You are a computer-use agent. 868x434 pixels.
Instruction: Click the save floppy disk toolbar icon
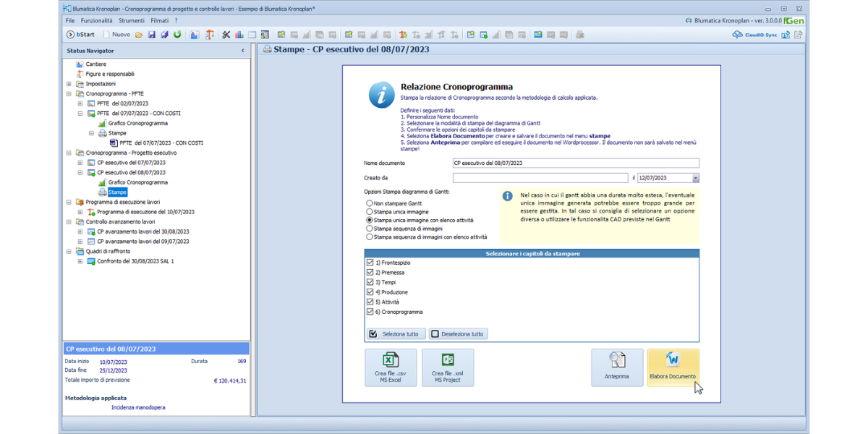152,35
